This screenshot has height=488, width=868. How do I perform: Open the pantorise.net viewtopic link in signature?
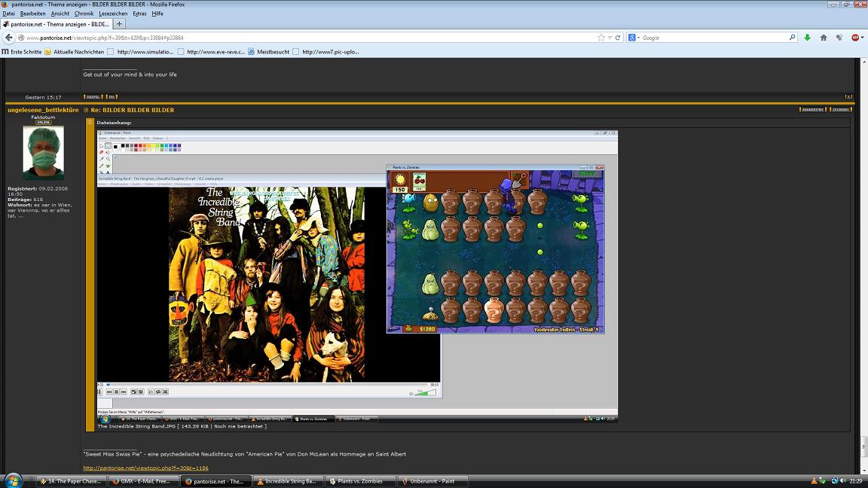click(x=145, y=468)
